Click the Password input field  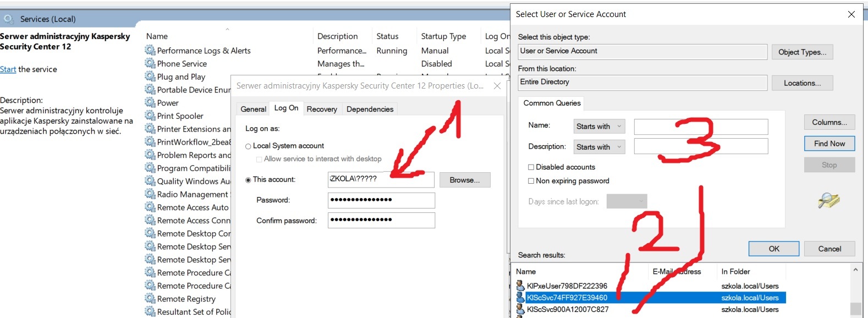(381, 200)
